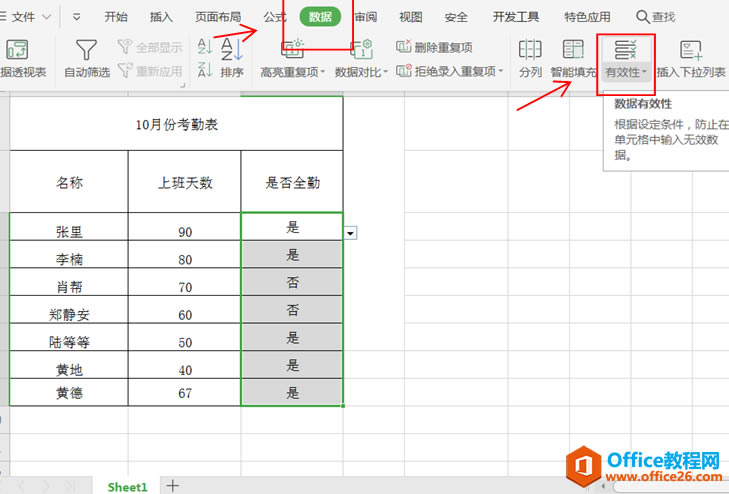Insert a pivot table (数据透视表)
This screenshot has height=494, width=729.
(x=21, y=59)
